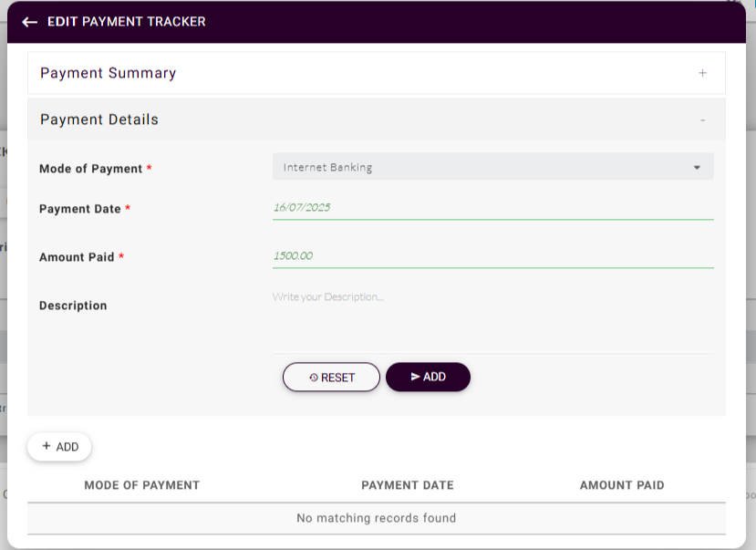The width and height of the screenshot is (756, 550).
Task: Submit payment with the dark ADD button
Action: pos(429,377)
